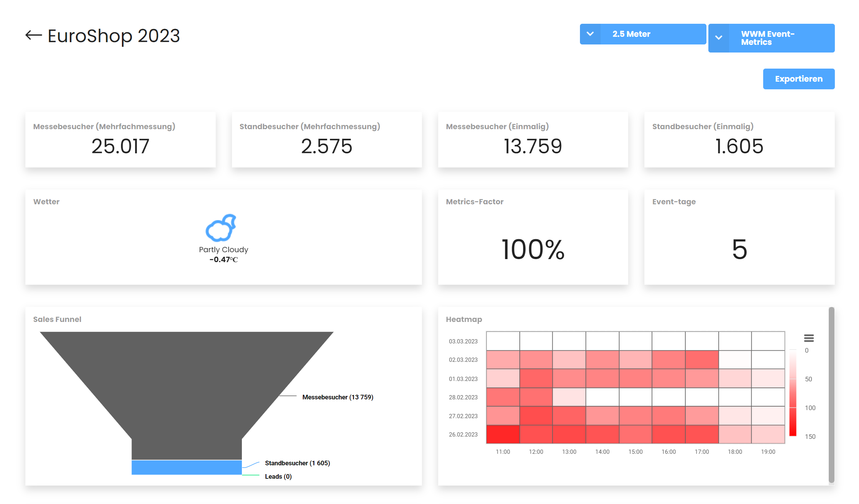Screen dimensions: 859x504
Task: Click the Standbesucher (Einmalig) value 1.605
Action: [739, 146]
